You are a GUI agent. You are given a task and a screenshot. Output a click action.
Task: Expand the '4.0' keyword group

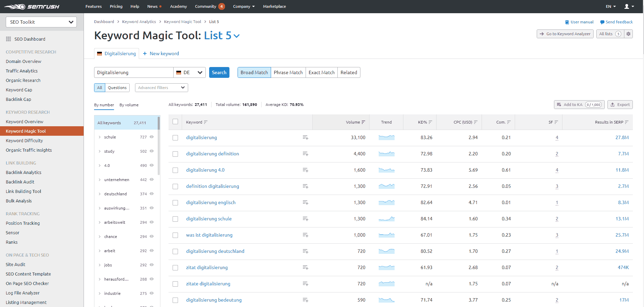click(99, 166)
